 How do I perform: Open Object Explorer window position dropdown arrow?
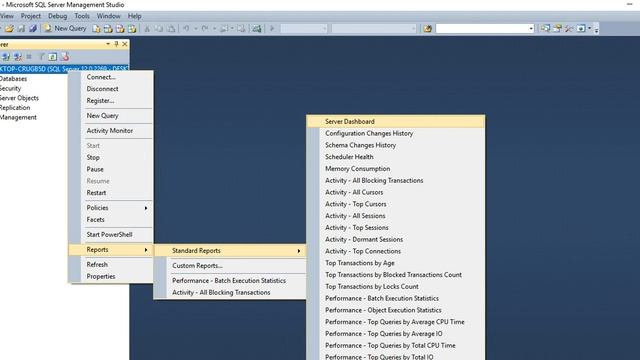(108, 44)
